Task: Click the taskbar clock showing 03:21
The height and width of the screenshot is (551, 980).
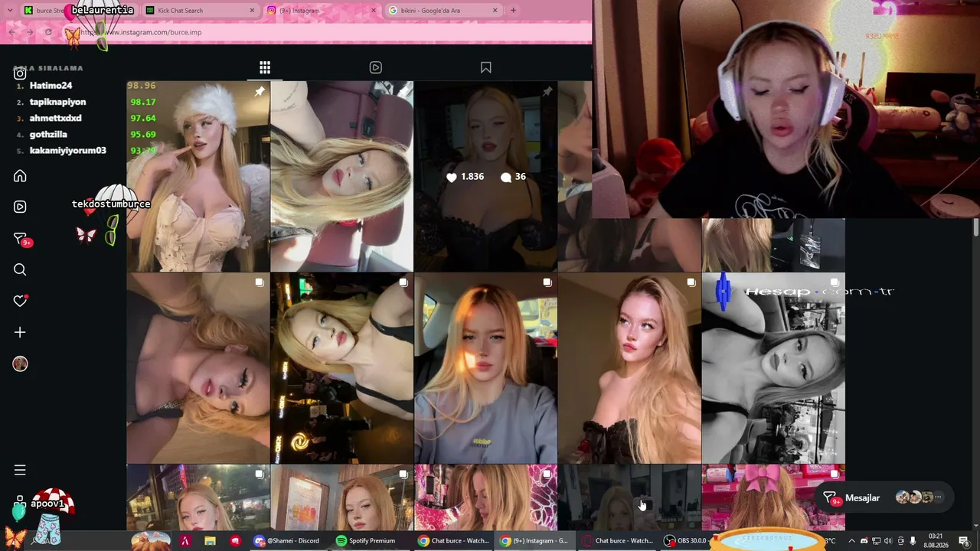Action: (935, 541)
